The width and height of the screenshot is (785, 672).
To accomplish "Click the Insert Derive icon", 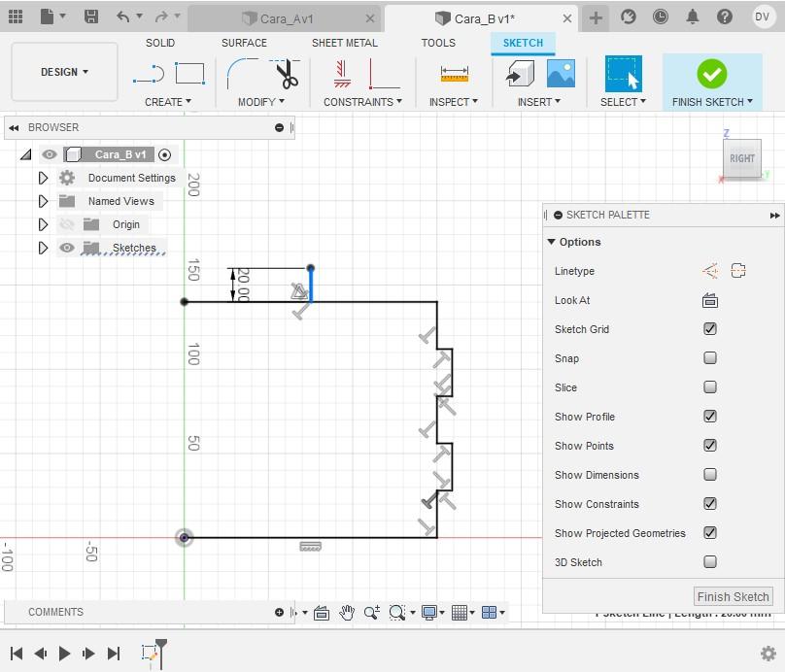I will (x=520, y=74).
